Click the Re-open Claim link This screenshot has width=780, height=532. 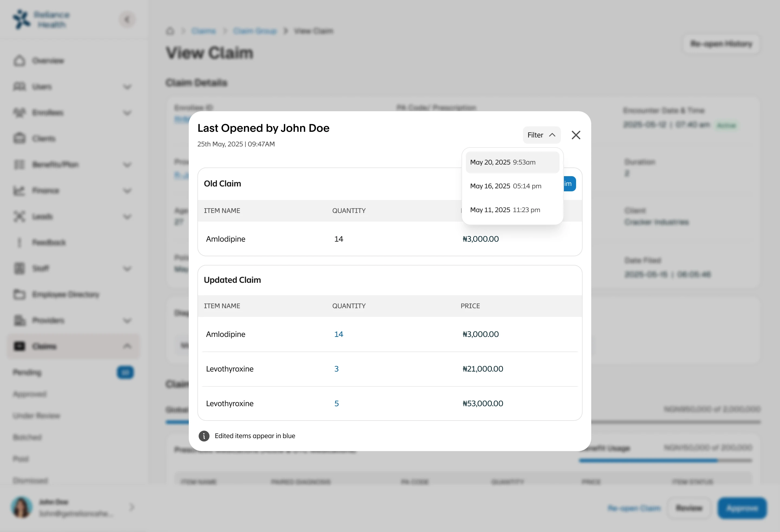pos(634,508)
